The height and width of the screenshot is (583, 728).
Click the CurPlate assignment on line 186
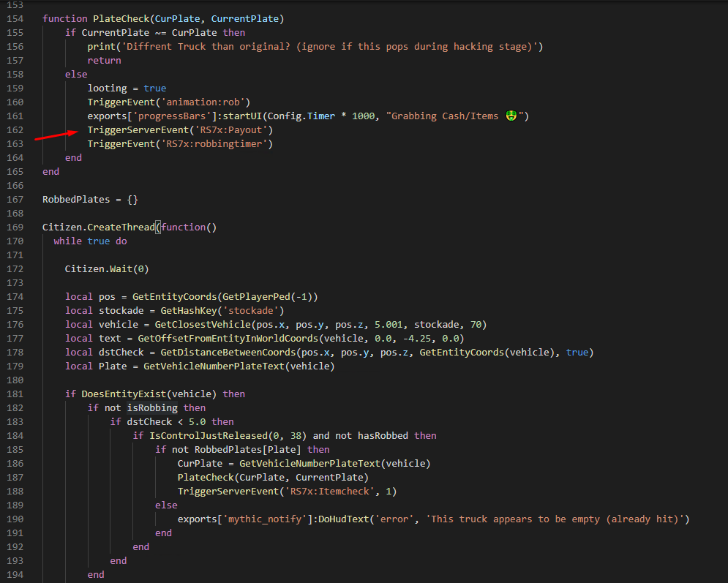[304, 464]
